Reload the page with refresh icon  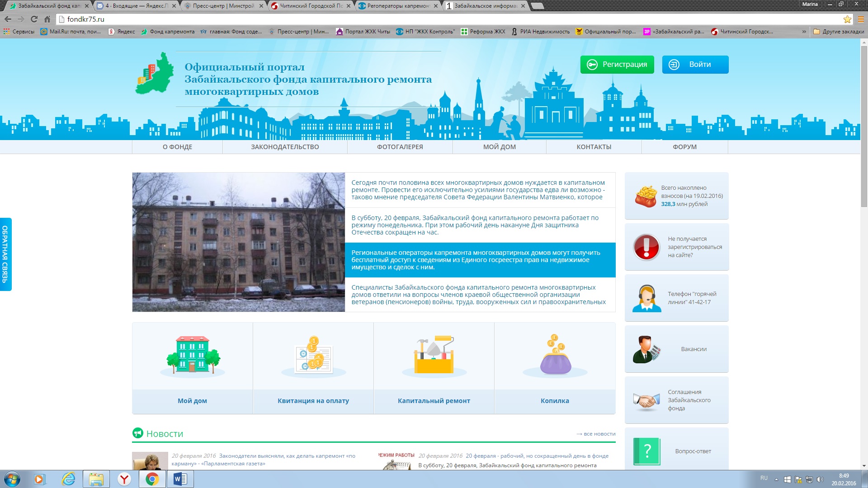point(34,19)
